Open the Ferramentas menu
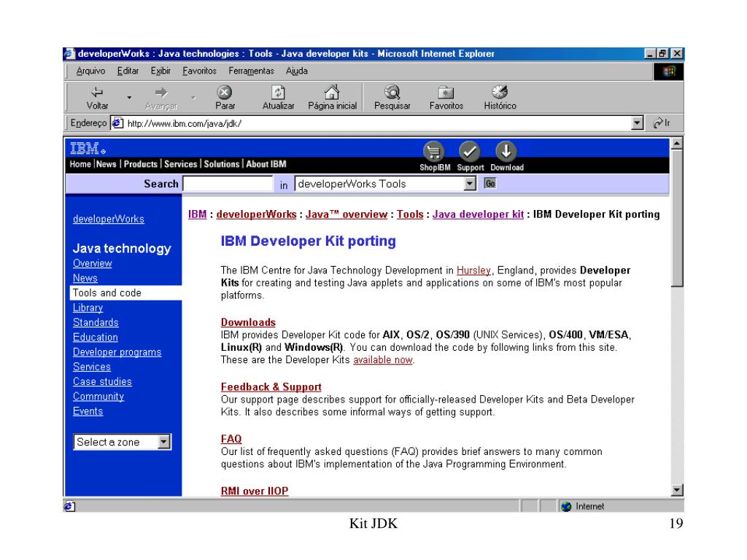This screenshot has width=747, height=560. click(x=251, y=71)
